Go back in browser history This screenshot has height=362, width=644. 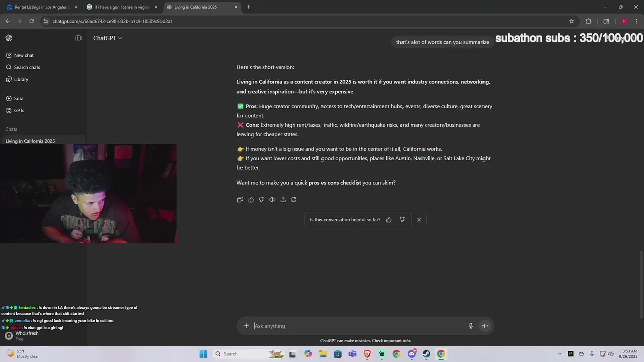(7, 21)
